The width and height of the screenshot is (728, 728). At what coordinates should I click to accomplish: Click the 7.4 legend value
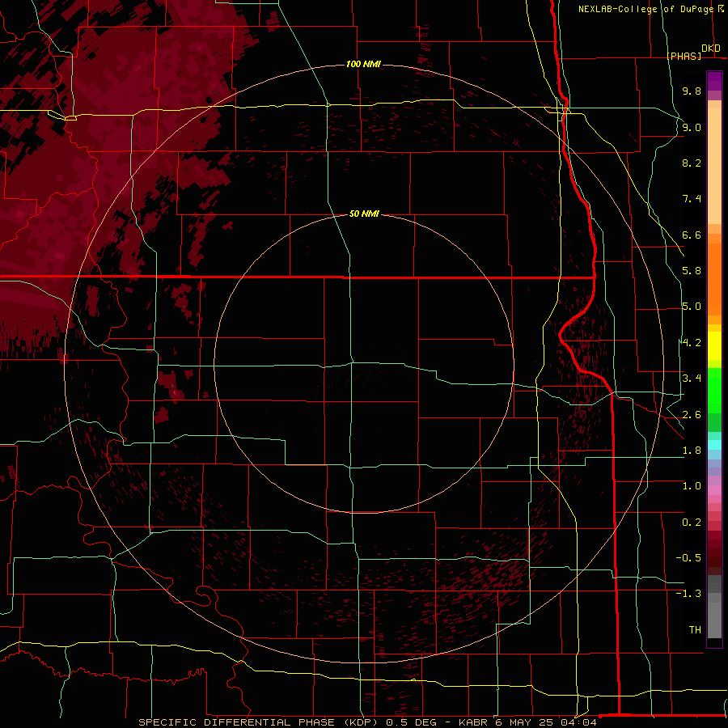tap(692, 199)
